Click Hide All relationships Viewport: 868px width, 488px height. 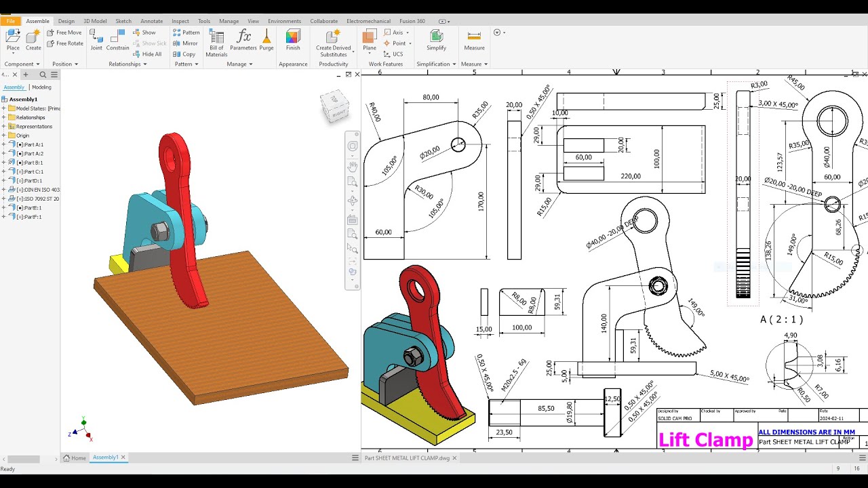[147, 54]
